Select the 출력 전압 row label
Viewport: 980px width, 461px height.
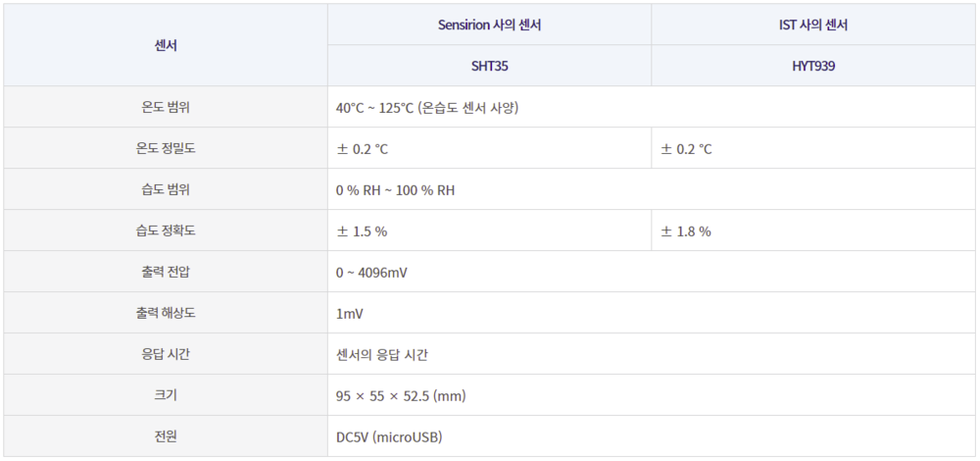point(166,272)
